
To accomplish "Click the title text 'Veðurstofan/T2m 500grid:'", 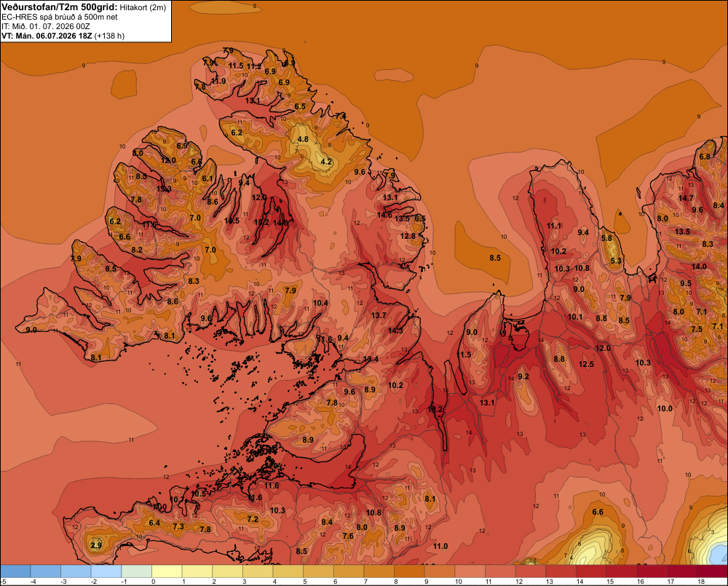I will pos(60,7).
